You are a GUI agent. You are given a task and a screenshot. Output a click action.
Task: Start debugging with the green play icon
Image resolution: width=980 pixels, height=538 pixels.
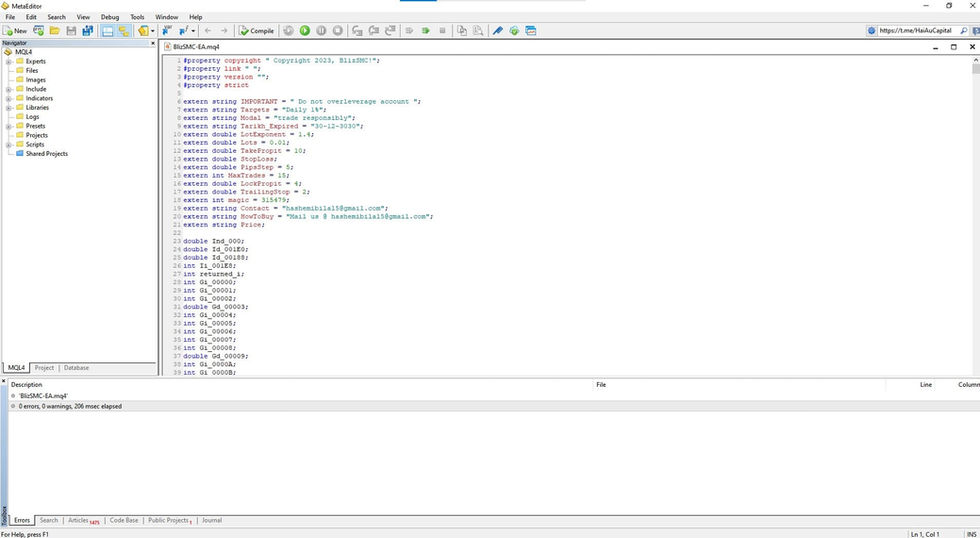(x=304, y=31)
